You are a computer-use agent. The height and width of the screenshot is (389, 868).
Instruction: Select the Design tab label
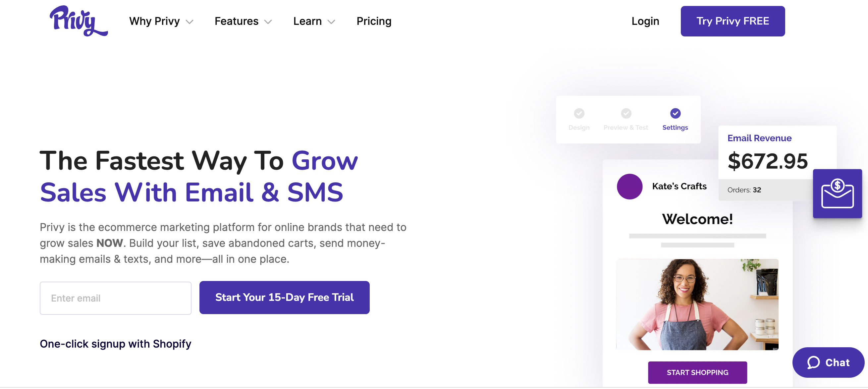(579, 128)
